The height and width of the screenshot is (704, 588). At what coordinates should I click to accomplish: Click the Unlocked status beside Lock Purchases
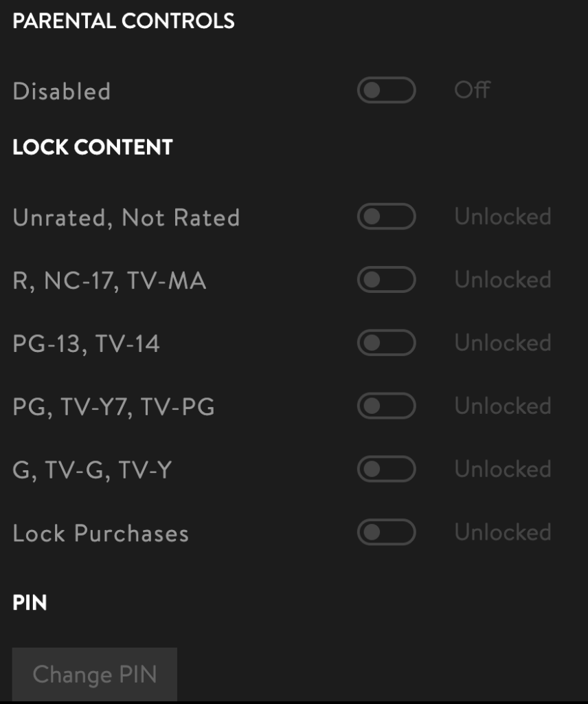click(503, 533)
